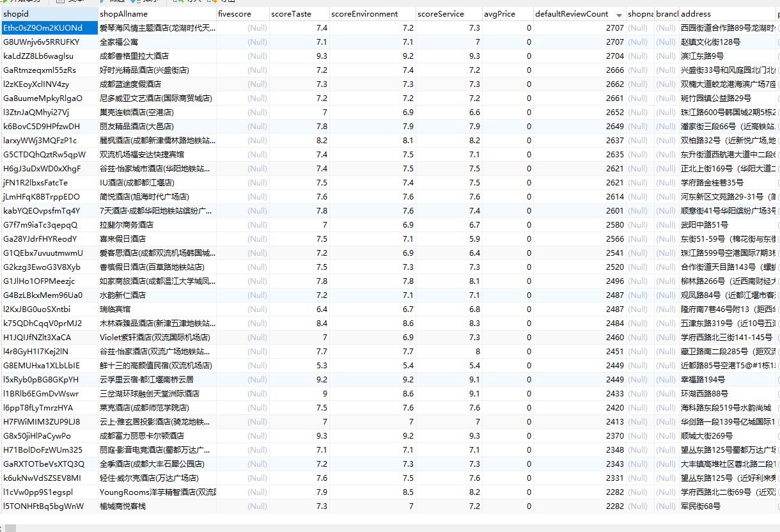Select the shopAllname column header
780x532 pixels.
tap(157, 13)
